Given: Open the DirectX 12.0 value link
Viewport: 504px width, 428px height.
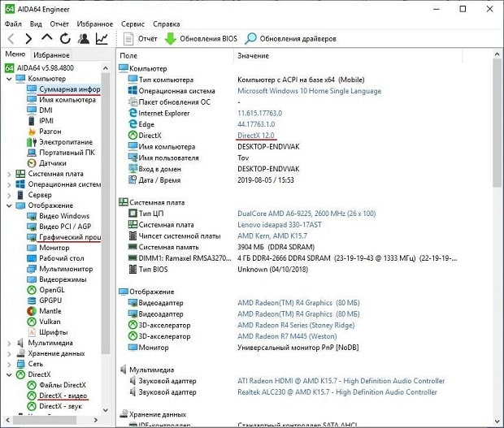Looking at the screenshot, I should (x=256, y=136).
